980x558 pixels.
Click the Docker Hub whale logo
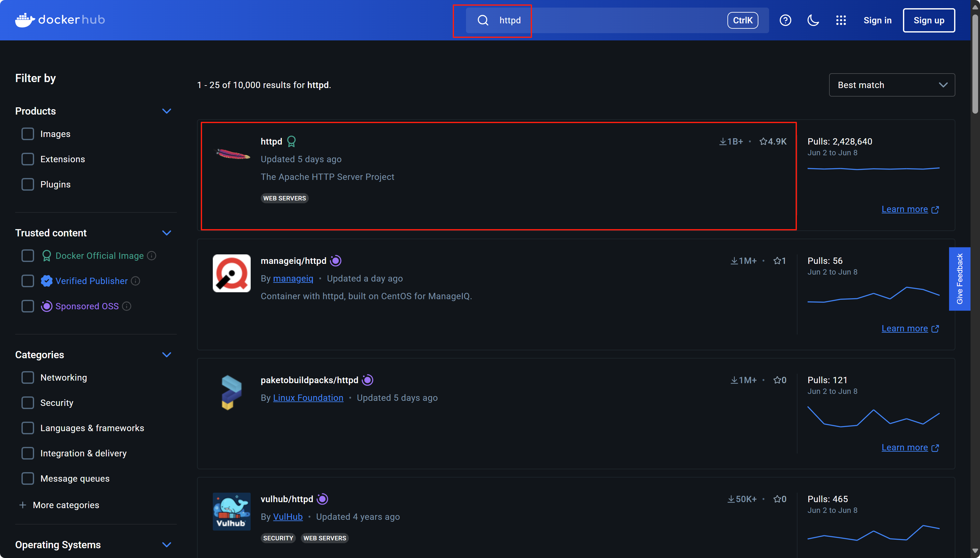[25, 20]
